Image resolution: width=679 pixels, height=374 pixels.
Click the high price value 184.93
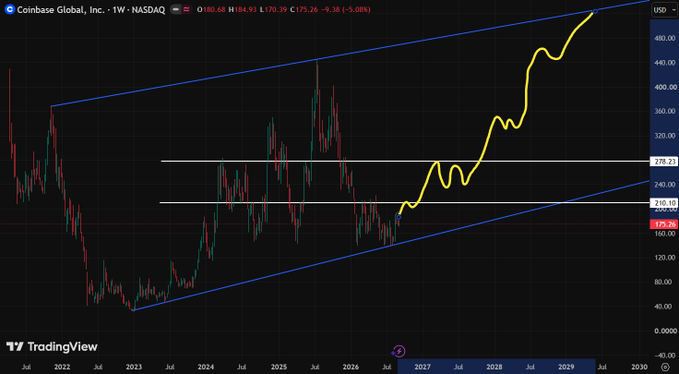[246, 10]
